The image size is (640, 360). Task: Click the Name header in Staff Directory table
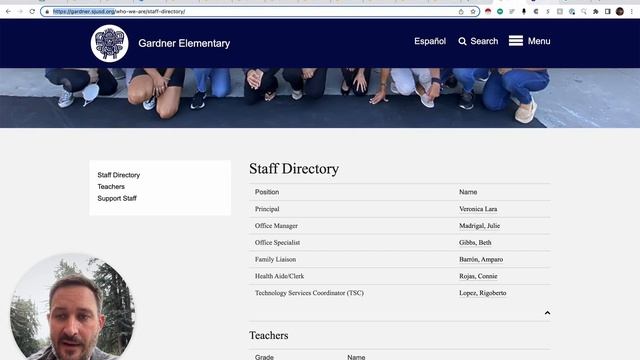pos(468,192)
